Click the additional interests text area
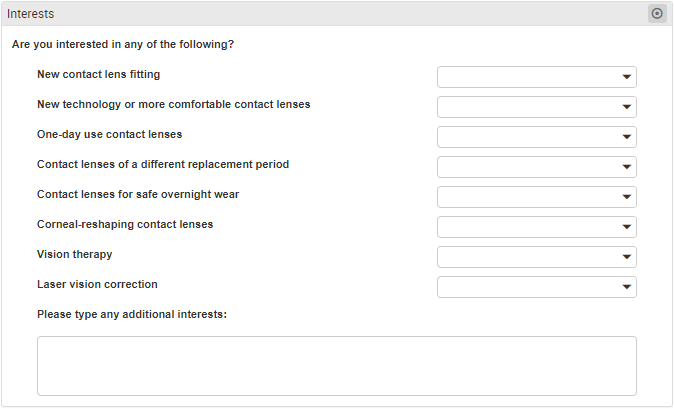The width and height of the screenshot is (674, 409). pos(337,366)
